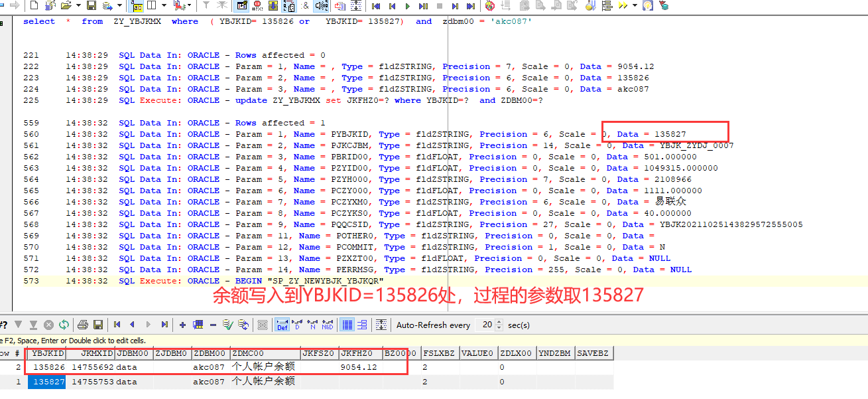
Task: Click the red-flag database icon at toolbar end
Action: coord(663,6)
